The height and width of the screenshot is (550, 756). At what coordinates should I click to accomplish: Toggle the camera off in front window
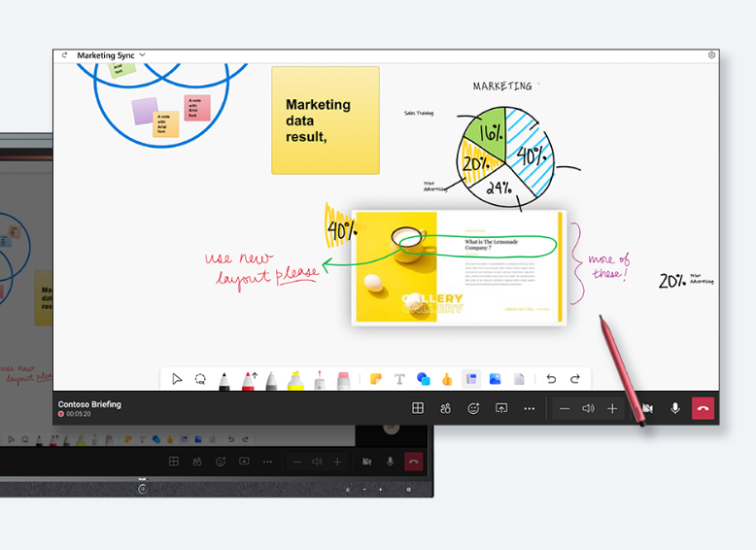pyautogui.click(x=647, y=409)
